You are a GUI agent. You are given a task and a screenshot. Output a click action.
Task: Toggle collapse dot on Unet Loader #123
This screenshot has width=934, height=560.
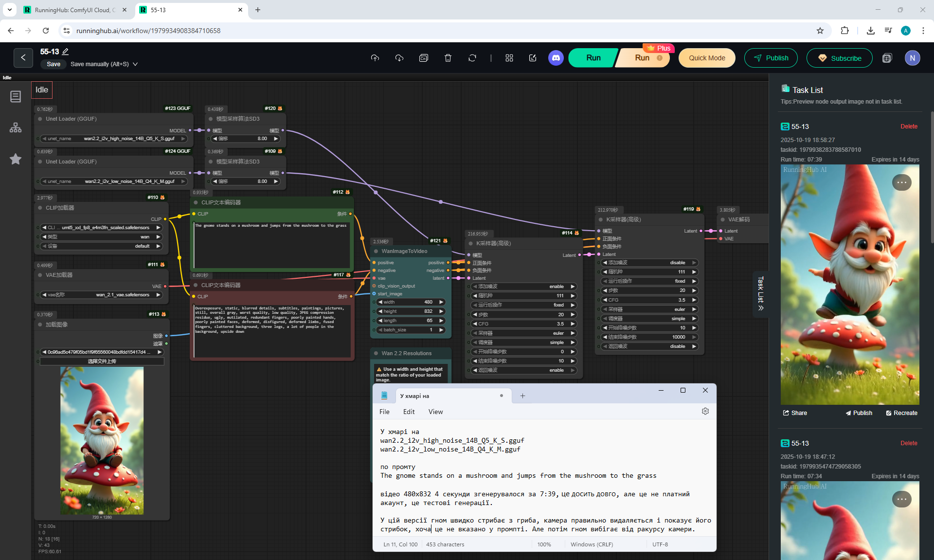coord(40,119)
